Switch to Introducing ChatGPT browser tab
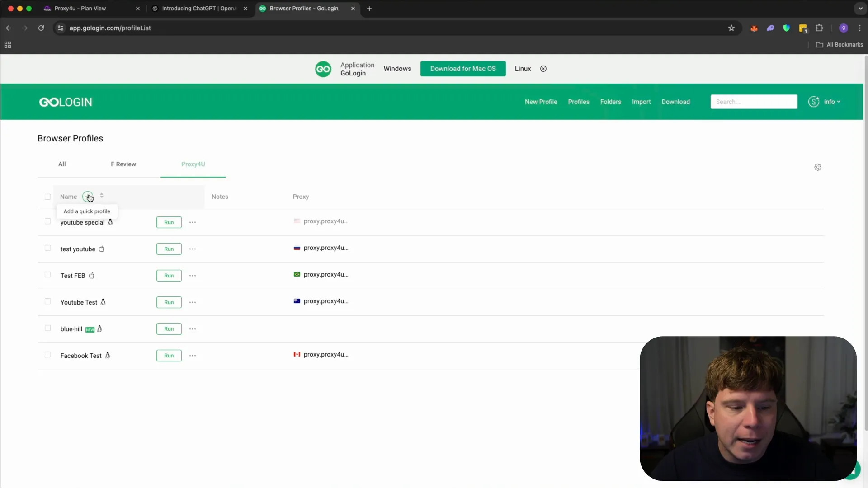This screenshot has height=488, width=868. pos(199,9)
